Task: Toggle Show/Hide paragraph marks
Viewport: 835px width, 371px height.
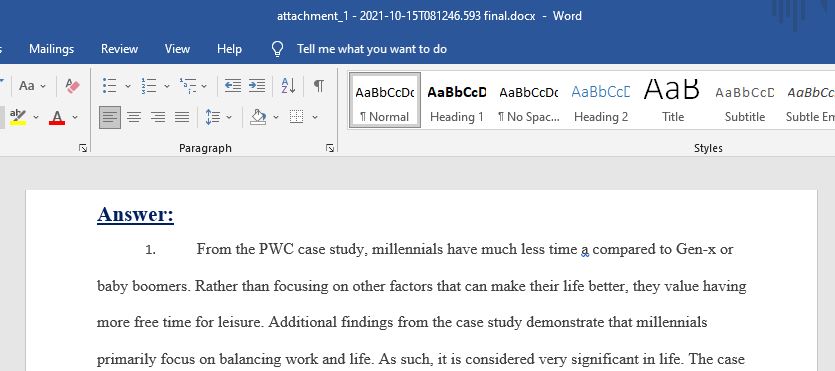Action: click(x=318, y=86)
